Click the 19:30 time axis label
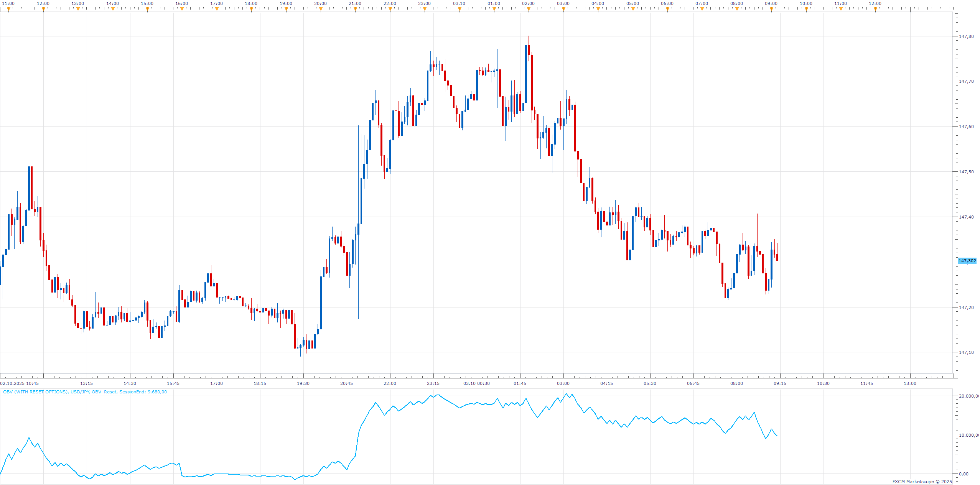Screen dimensions: 980x485 pyautogui.click(x=303, y=383)
